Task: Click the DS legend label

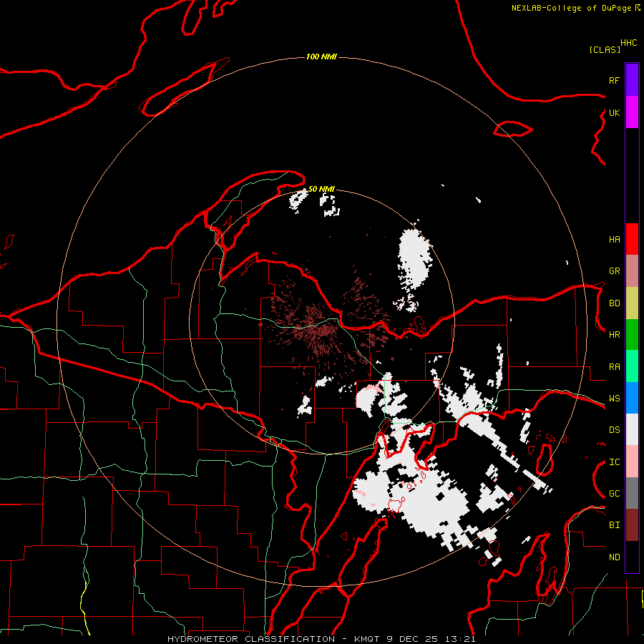Action: (x=615, y=430)
